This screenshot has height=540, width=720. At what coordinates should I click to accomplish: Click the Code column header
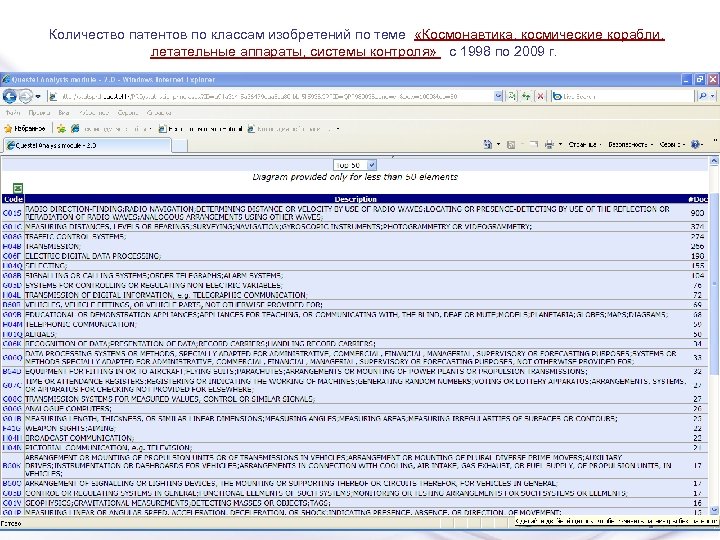tap(13, 199)
